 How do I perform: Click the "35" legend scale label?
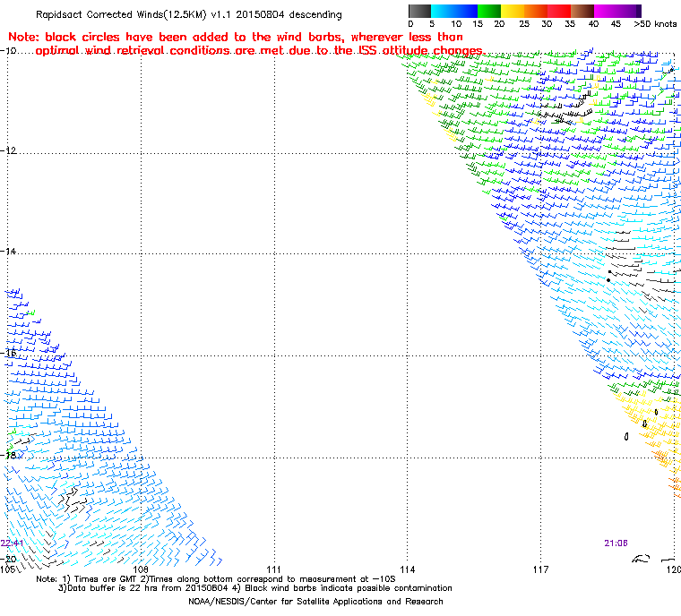(x=570, y=24)
